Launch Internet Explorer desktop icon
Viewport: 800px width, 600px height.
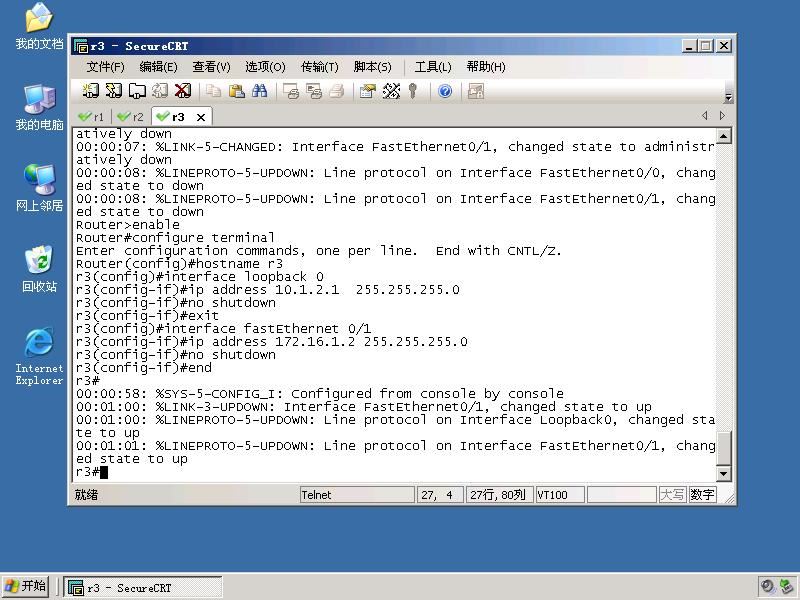[x=39, y=356]
